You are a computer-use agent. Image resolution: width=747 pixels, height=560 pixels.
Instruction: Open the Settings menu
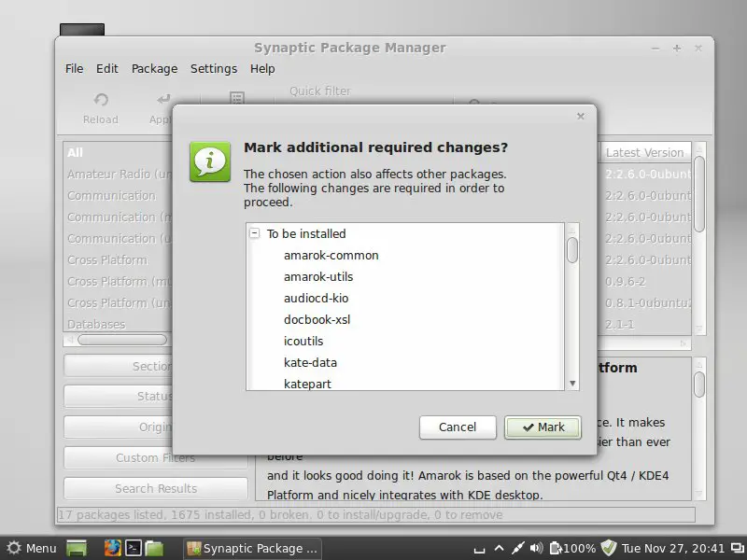click(x=214, y=69)
